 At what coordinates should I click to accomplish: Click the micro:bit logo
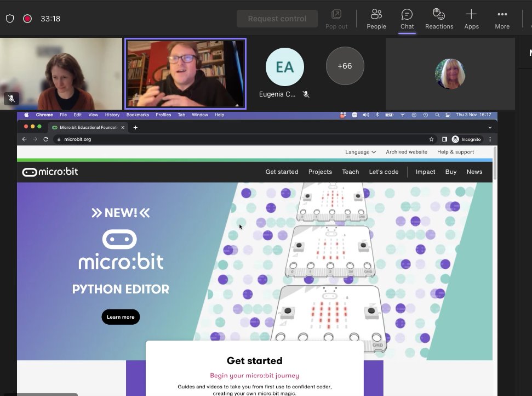[x=50, y=172]
